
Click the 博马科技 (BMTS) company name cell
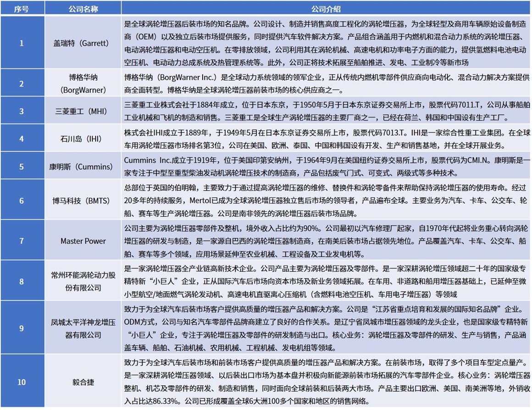click(83, 200)
